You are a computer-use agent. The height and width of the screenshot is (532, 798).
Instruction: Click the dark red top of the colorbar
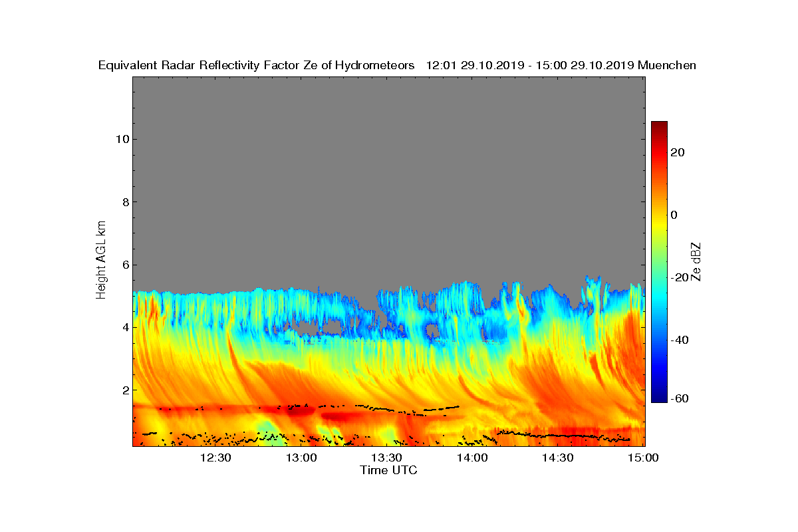(659, 126)
